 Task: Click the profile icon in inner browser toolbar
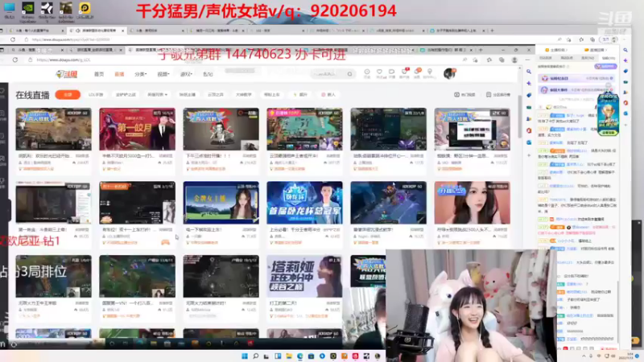point(514,60)
